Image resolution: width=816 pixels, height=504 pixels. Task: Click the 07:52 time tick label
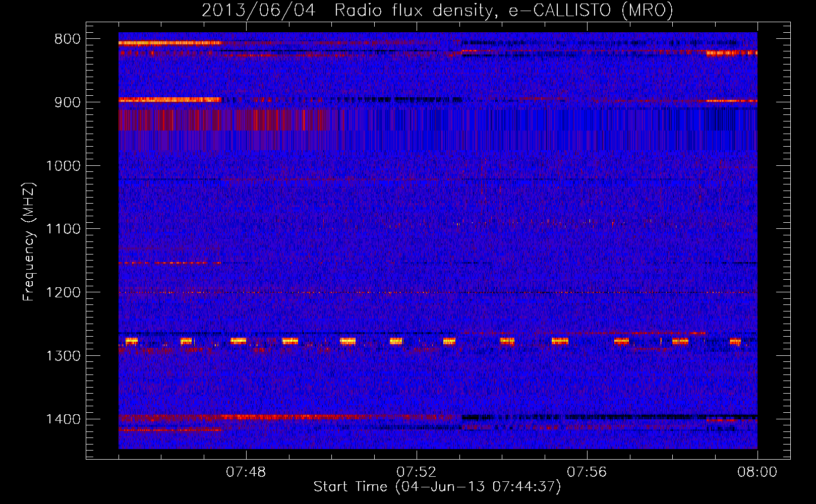click(x=417, y=472)
